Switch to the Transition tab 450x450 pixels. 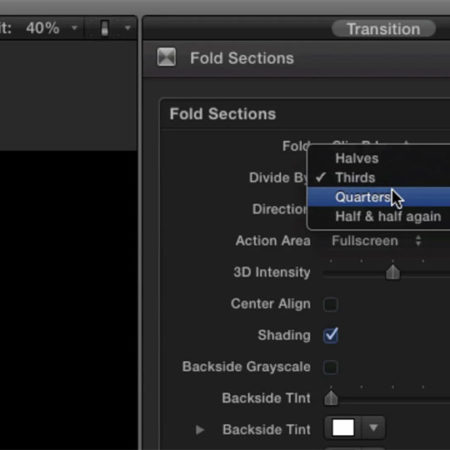pos(383,29)
